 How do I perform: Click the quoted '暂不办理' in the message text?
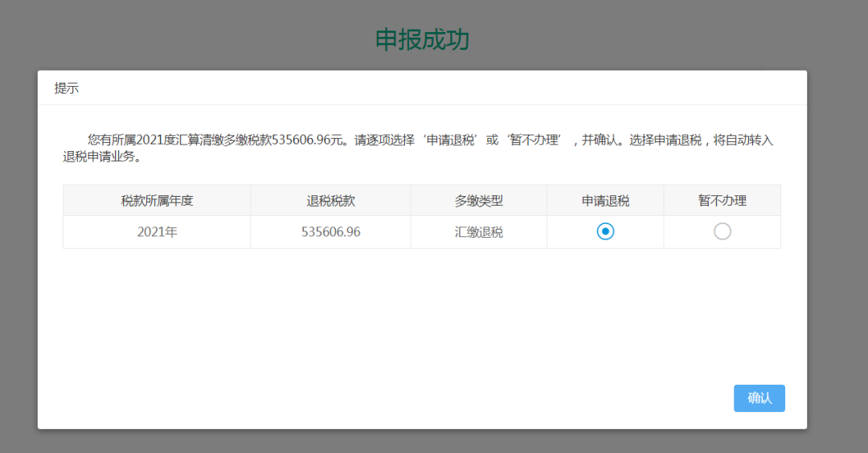pos(534,140)
